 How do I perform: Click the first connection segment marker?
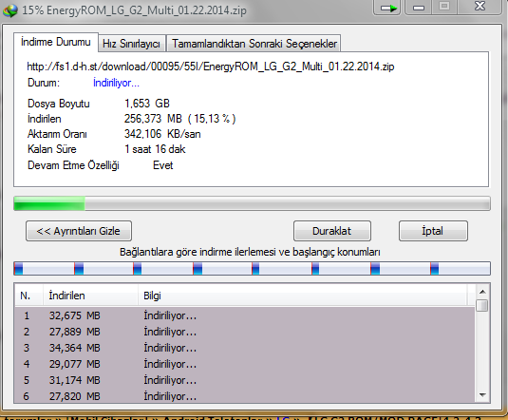(x=18, y=269)
